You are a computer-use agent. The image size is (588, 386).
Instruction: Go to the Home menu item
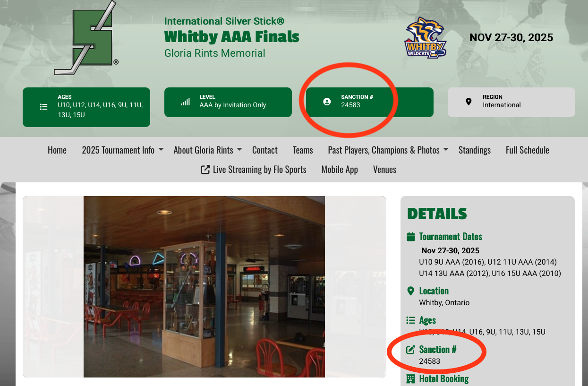coord(57,150)
